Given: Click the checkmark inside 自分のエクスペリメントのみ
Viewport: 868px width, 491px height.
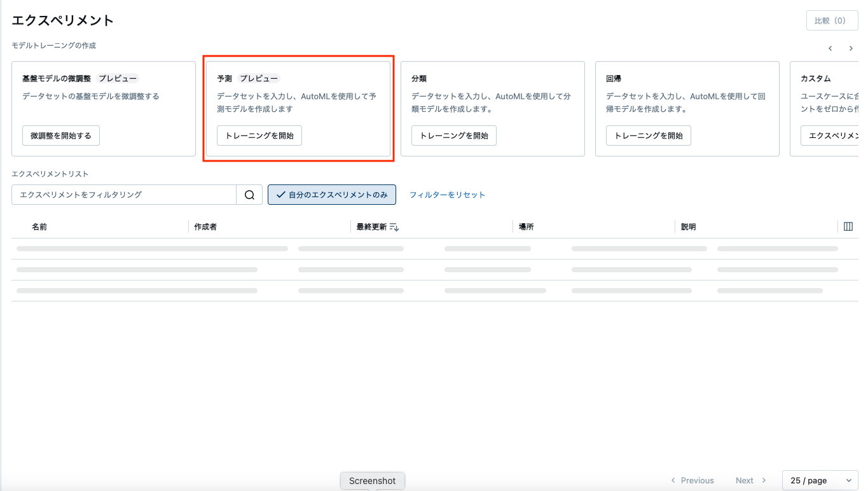Looking at the screenshot, I should point(280,194).
